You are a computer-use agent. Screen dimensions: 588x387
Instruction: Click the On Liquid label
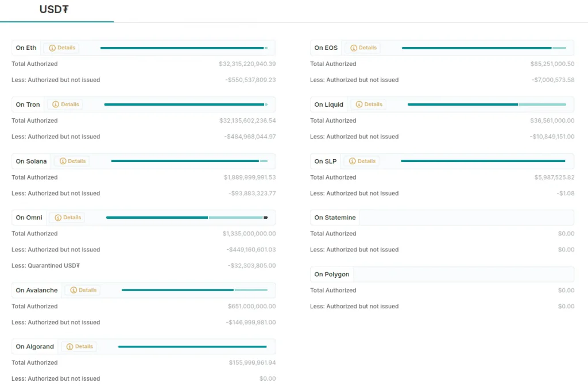coord(328,105)
